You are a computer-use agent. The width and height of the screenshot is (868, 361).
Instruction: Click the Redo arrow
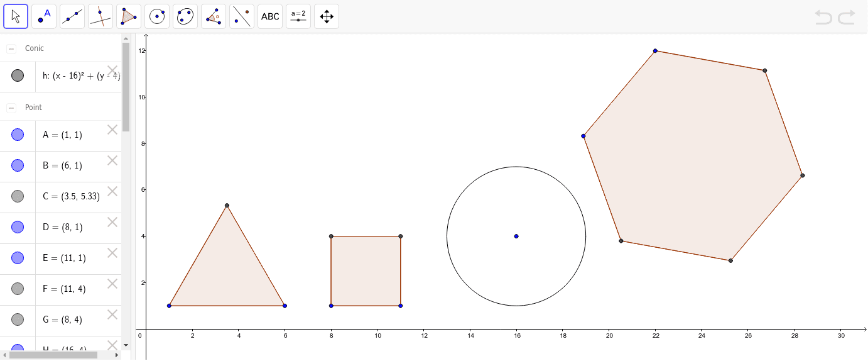click(846, 17)
